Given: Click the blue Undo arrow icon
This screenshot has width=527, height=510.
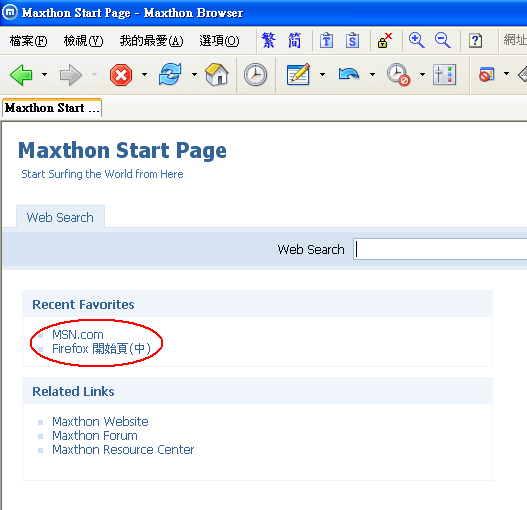Looking at the screenshot, I should [349, 74].
